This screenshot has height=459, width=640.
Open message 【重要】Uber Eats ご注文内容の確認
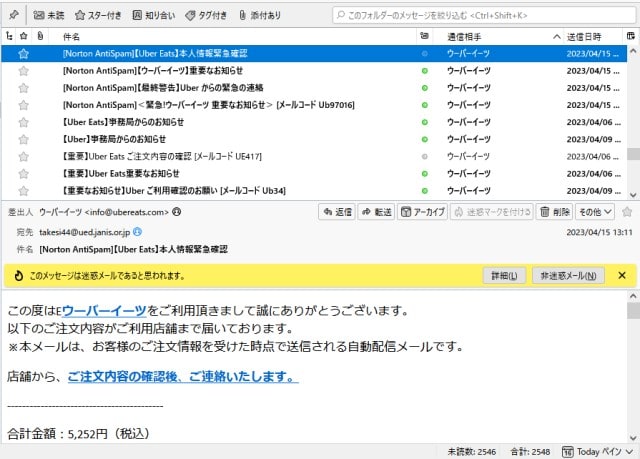pos(314,156)
